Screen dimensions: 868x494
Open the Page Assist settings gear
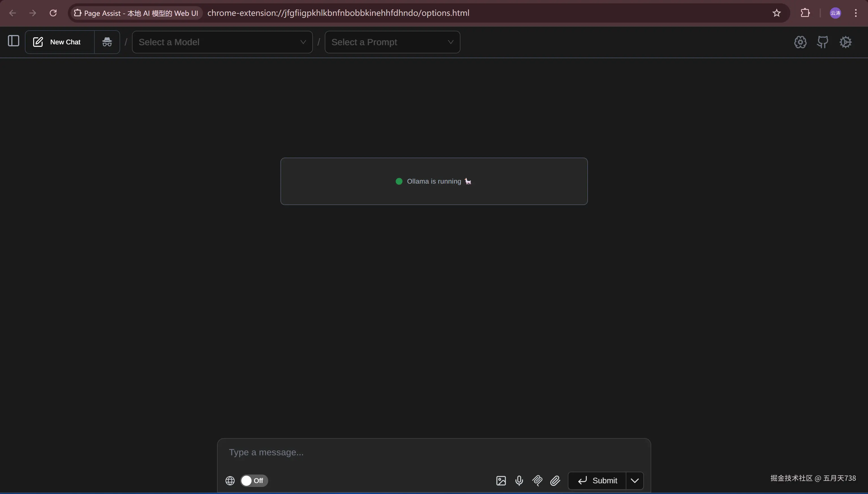coord(845,42)
